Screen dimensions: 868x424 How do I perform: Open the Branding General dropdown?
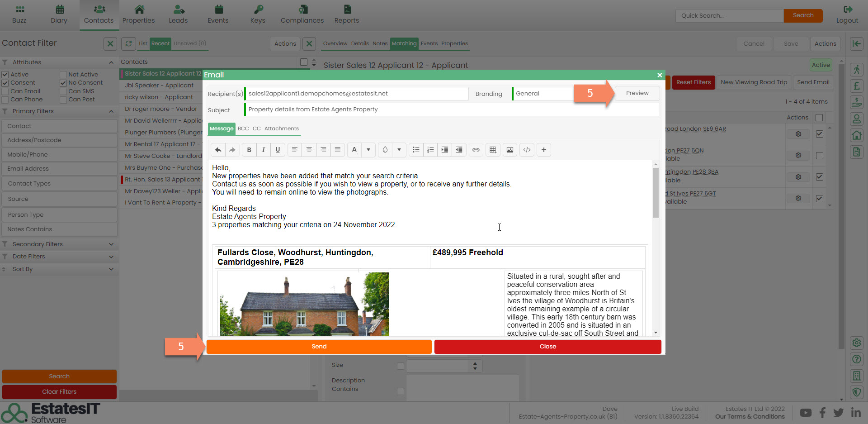542,94
